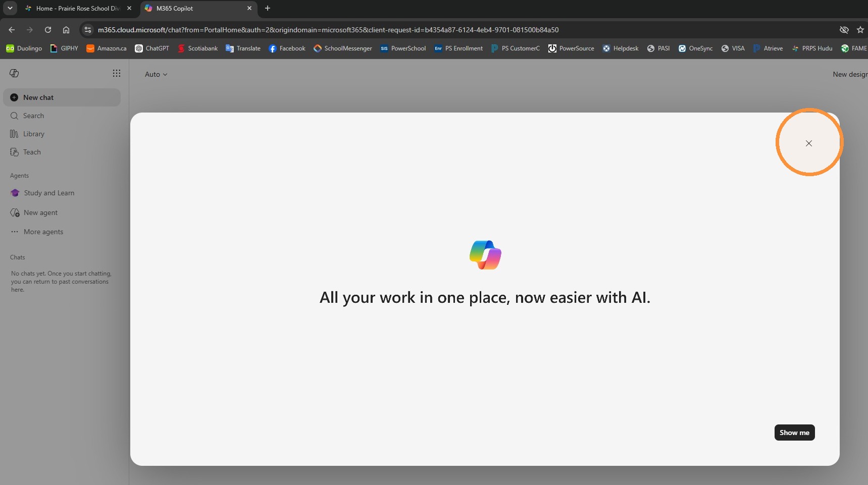This screenshot has height=485, width=868.
Task: Click the address bar URL field
Action: click(x=328, y=30)
